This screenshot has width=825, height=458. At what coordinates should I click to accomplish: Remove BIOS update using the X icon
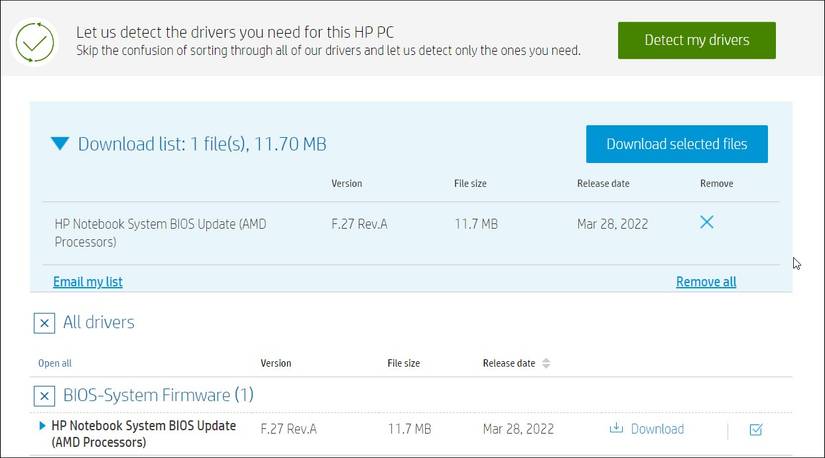coord(707,222)
